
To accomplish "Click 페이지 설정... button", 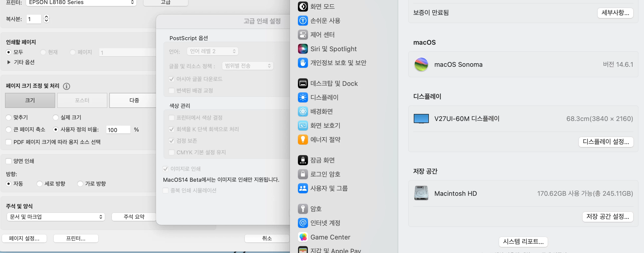I will click(24, 238).
